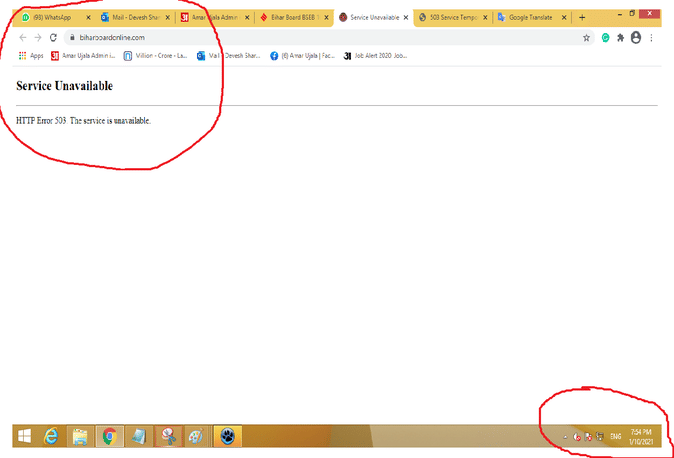Open the Chrome three-dot menu
This screenshot has width=674, height=458.
coord(652,37)
